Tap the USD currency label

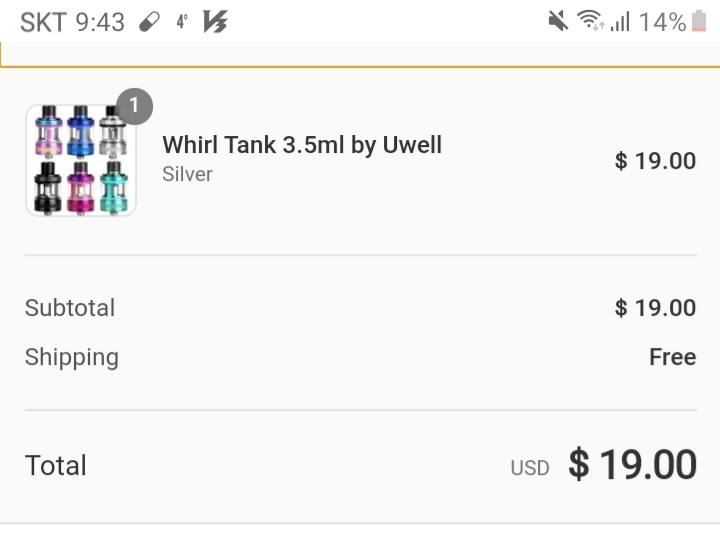tap(530, 468)
